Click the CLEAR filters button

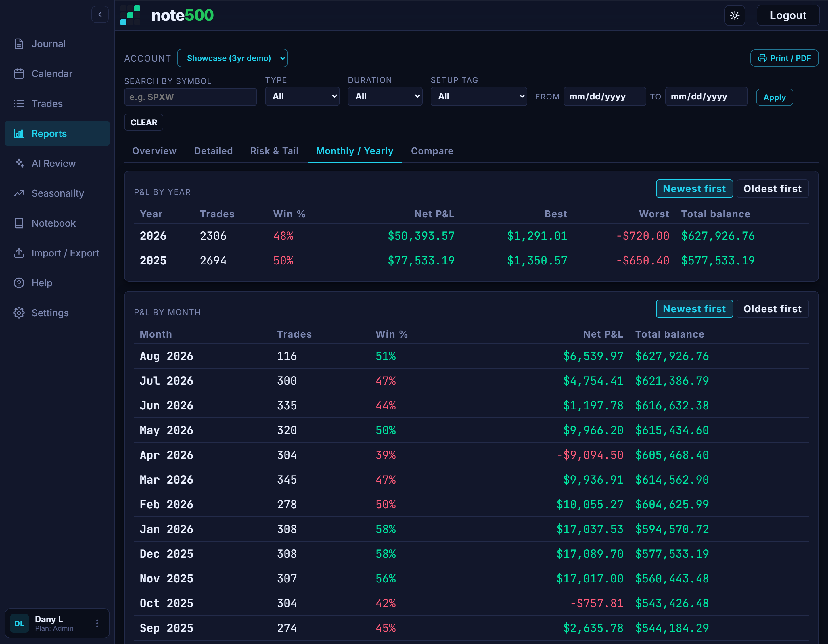(x=144, y=122)
